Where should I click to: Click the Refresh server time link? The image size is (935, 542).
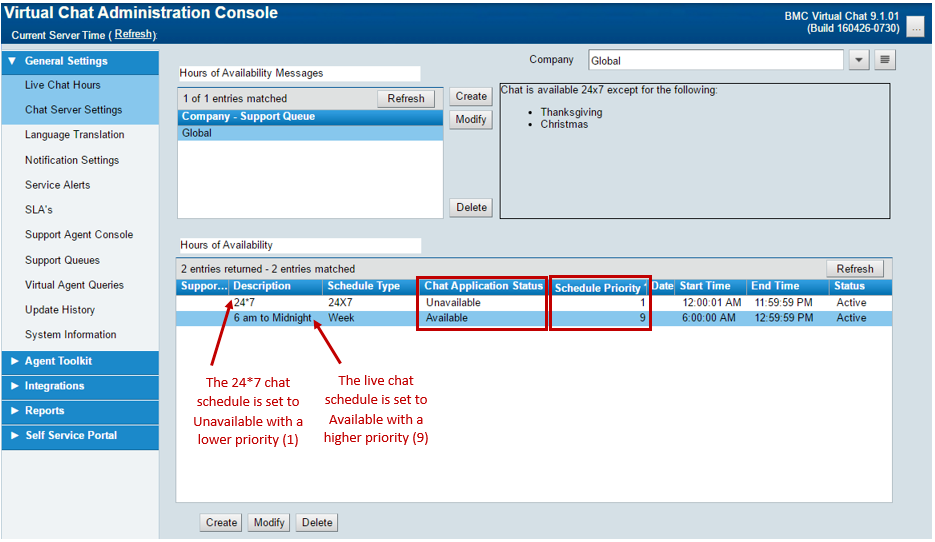coord(134,34)
